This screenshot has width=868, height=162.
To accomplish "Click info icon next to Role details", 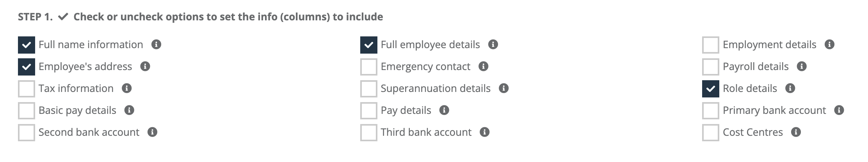I will [790, 88].
